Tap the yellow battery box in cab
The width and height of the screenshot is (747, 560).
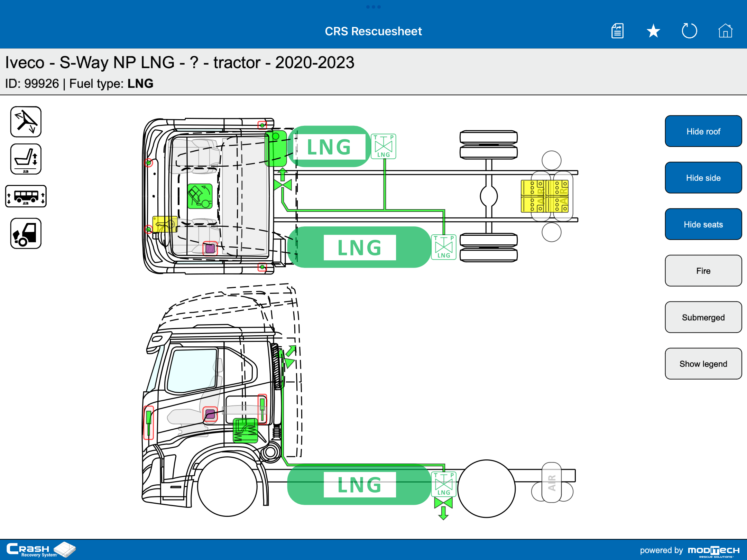[x=165, y=224]
